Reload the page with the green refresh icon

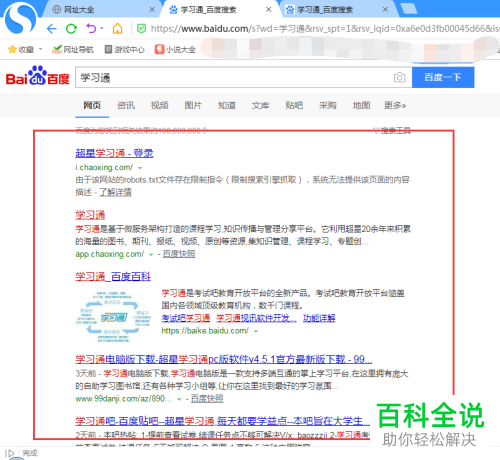click(71, 29)
